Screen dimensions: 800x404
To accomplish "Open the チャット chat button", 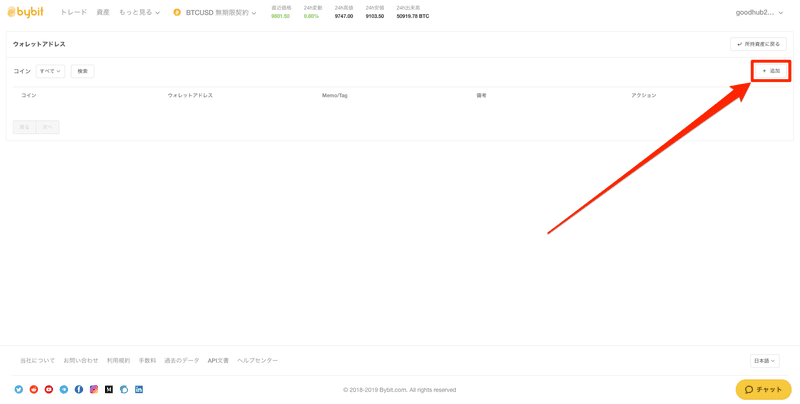I will (763, 390).
